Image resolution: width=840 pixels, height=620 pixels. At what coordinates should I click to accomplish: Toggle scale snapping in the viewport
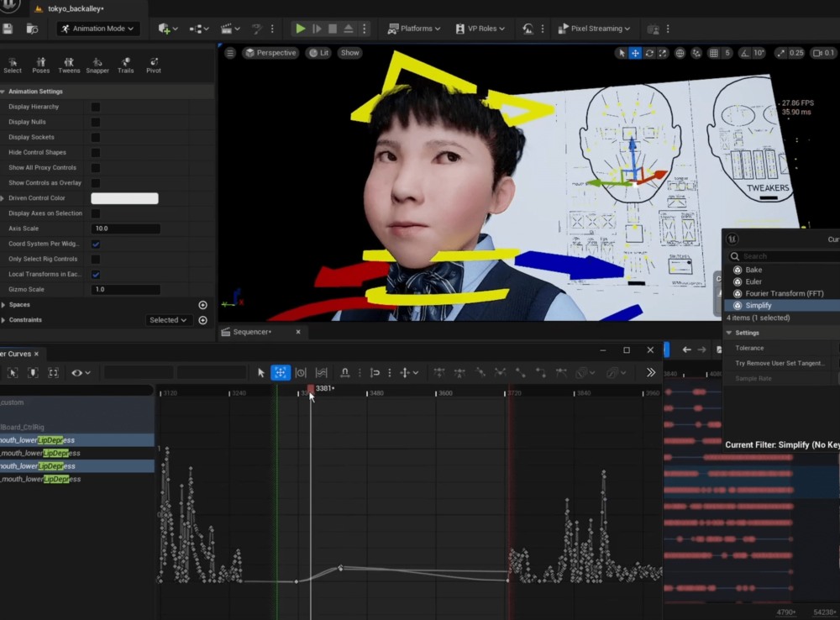point(780,53)
